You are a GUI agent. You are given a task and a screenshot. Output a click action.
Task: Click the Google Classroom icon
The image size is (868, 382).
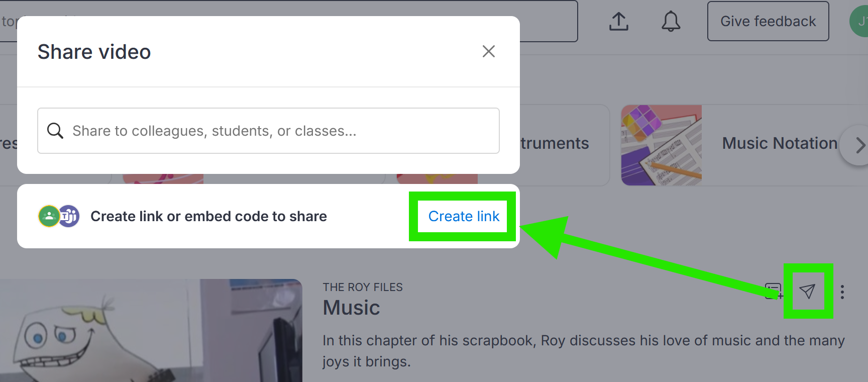(49, 216)
